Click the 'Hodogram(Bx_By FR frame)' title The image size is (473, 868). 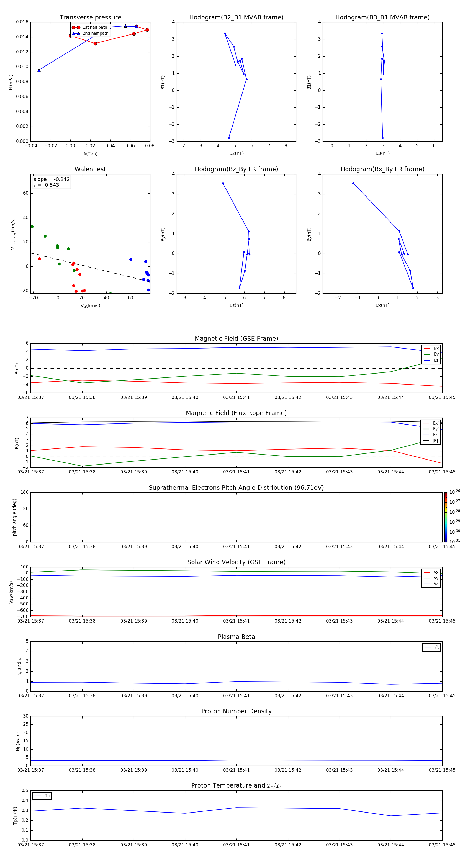tap(382, 169)
